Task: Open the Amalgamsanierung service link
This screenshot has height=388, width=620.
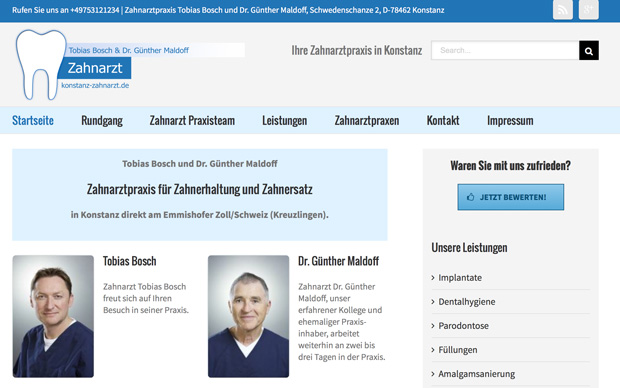Action: (x=476, y=374)
